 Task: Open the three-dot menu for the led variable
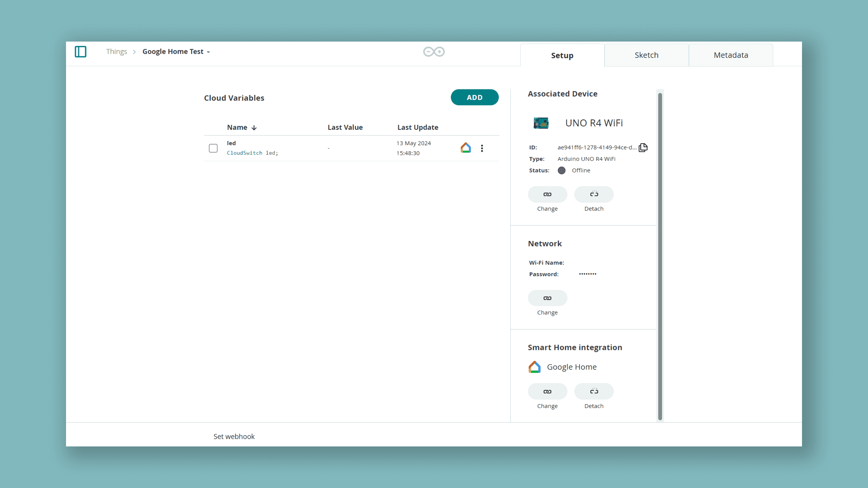point(482,148)
